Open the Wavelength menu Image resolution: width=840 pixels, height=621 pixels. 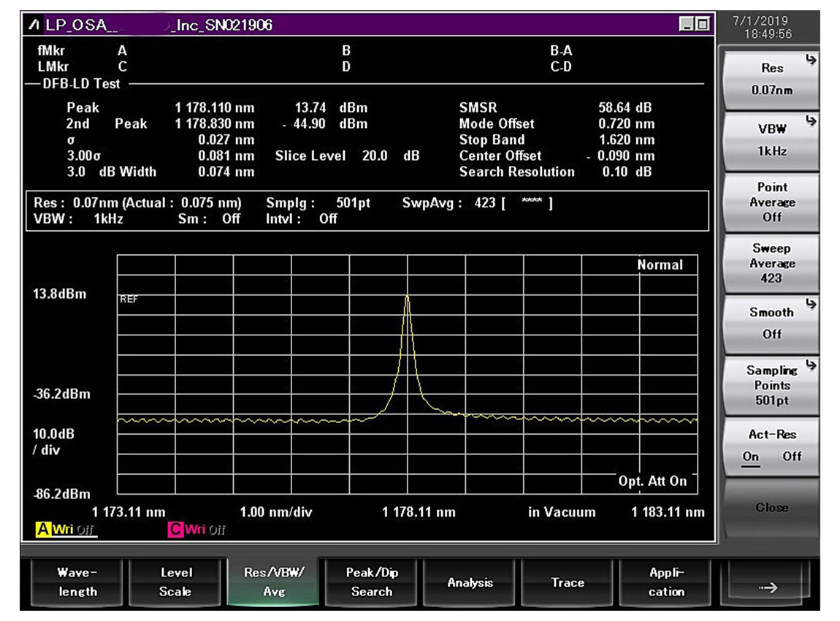[77, 582]
